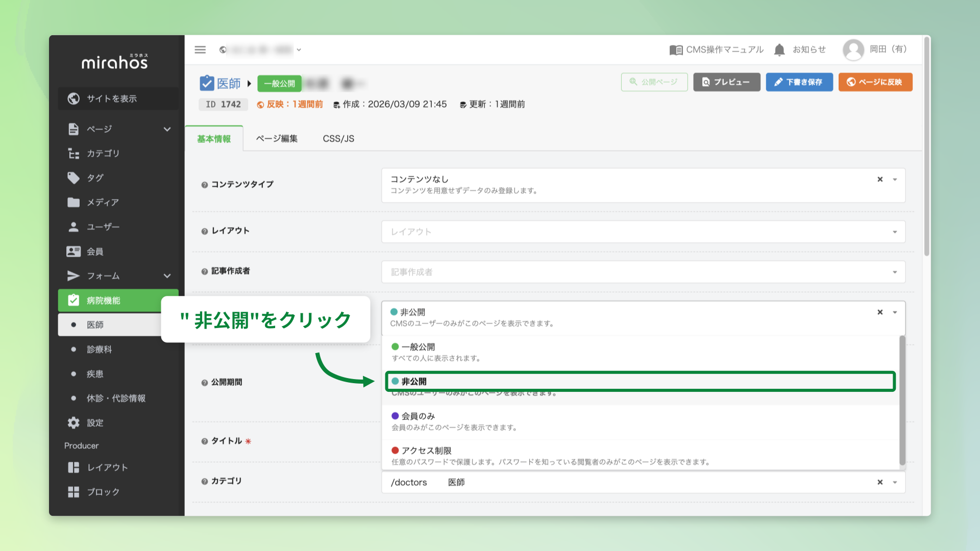Click the プレビュー button
The width and height of the screenshot is (980, 551).
click(x=726, y=82)
